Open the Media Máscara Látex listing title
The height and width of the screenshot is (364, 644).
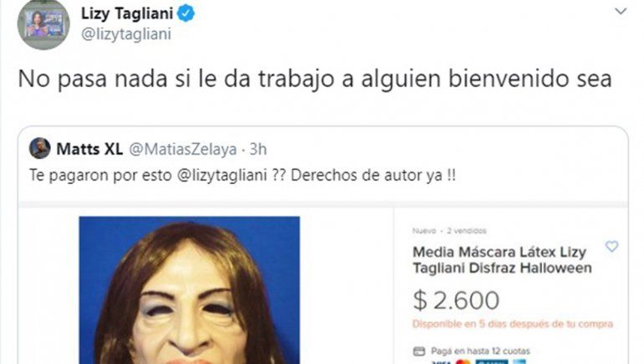tap(502, 259)
